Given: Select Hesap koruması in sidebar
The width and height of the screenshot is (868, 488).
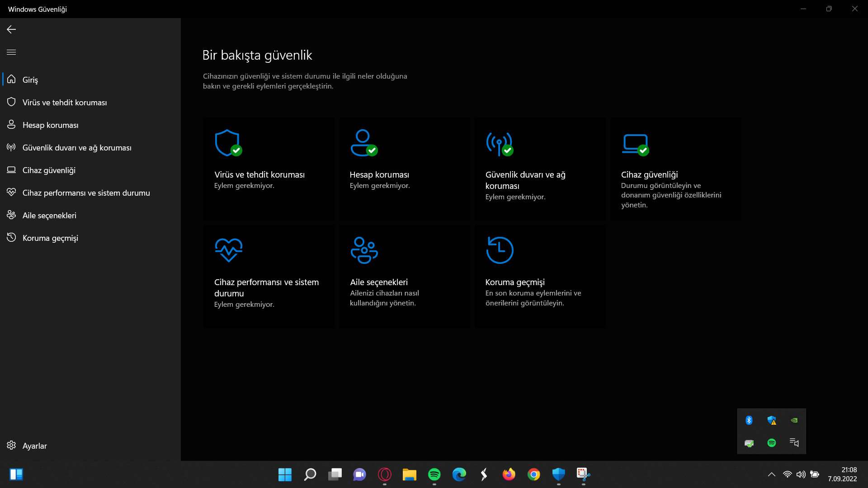Looking at the screenshot, I should [50, 125].
